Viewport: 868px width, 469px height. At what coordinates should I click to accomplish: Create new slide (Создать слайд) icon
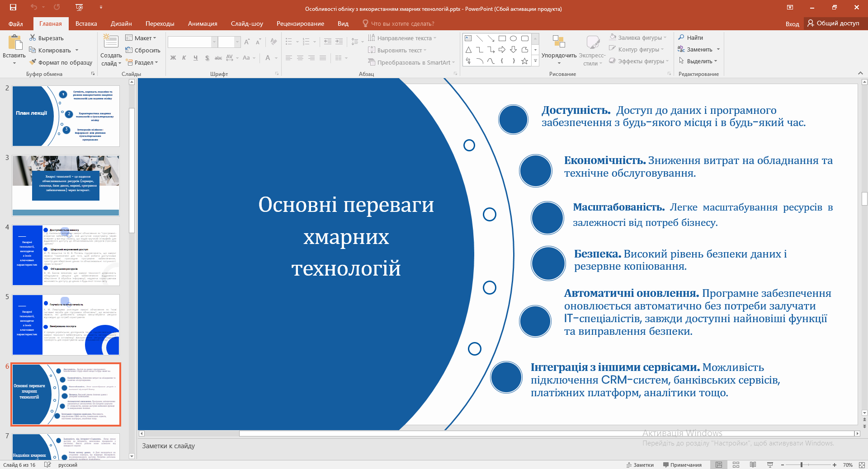point(111,42)
